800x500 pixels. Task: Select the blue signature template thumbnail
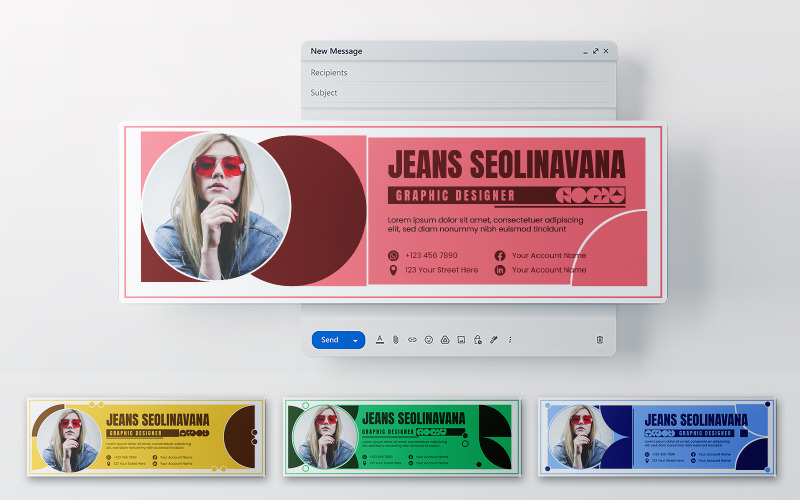[657, 438]
